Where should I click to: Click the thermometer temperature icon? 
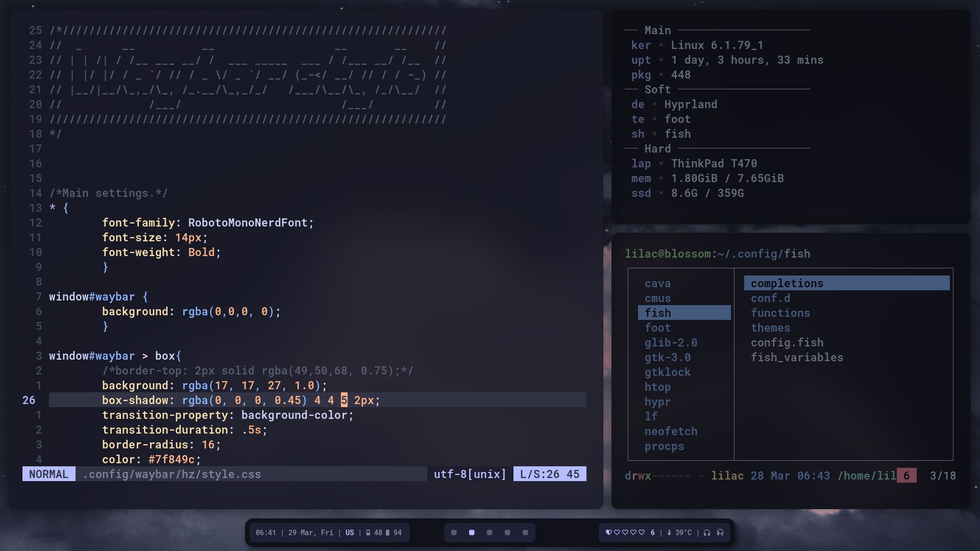(x=669, y=533)
